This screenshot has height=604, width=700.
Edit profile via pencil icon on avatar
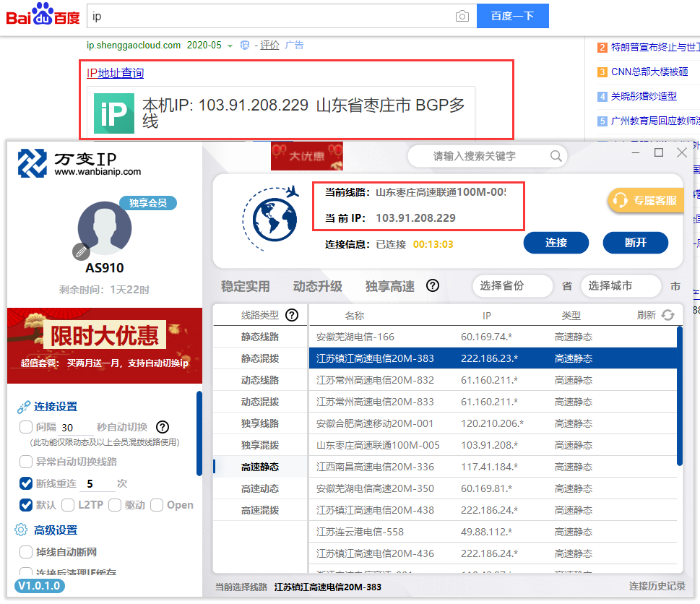[x=81, y=252]
